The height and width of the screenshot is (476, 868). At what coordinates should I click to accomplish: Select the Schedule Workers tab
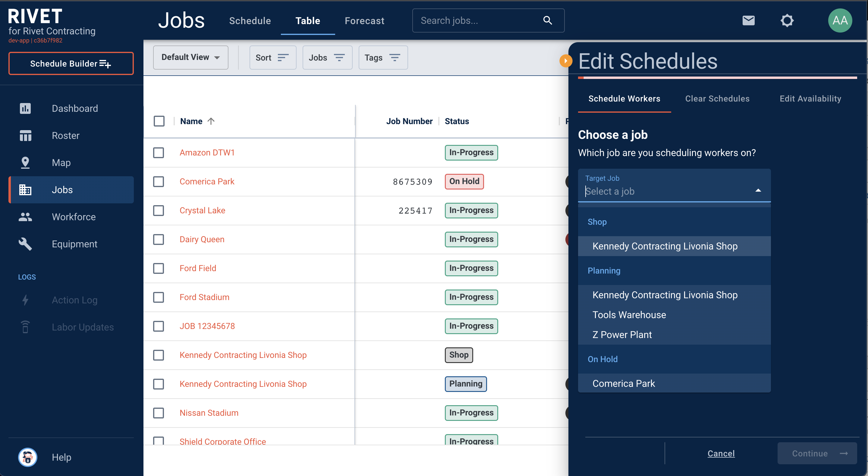624,99
